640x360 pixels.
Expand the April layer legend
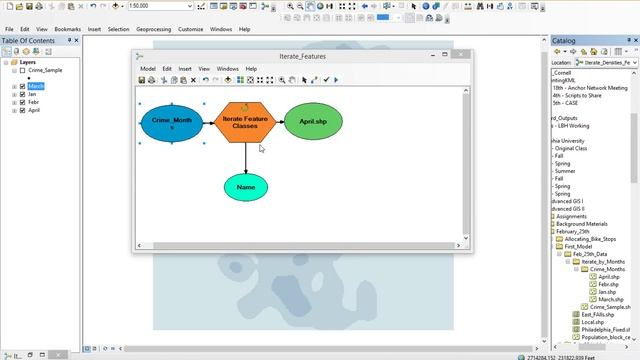click(14, 111)
